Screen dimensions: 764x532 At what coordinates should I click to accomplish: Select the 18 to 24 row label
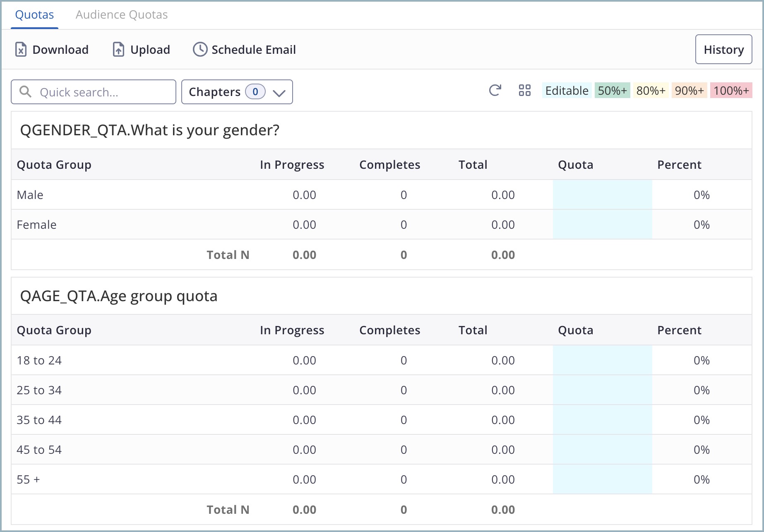[39, 360]
